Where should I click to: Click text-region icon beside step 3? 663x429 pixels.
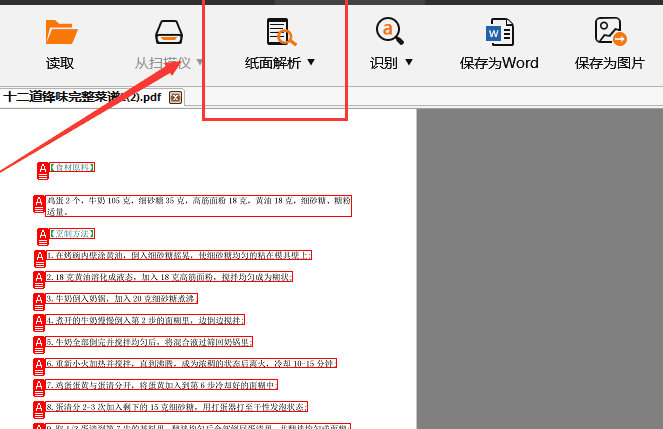(x=39, y=302)
